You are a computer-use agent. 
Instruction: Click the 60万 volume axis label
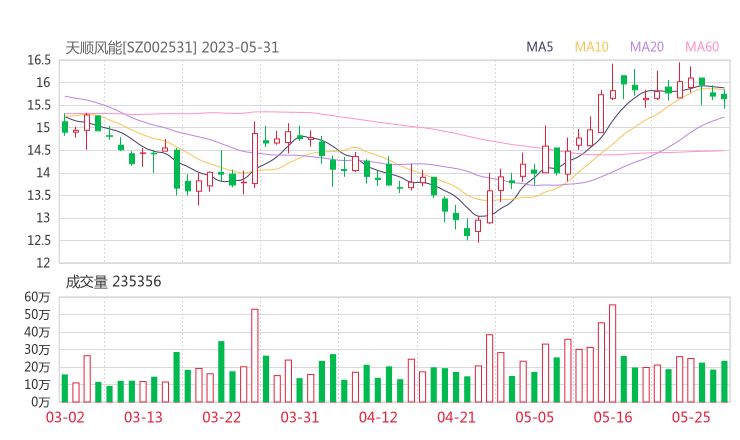37,297
